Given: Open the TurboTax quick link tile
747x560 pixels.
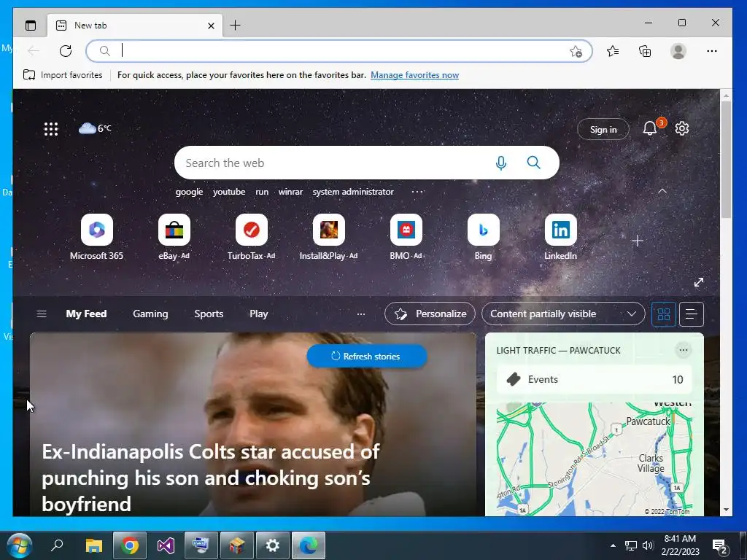Looking at the screenshot, I should pos(252,237).
